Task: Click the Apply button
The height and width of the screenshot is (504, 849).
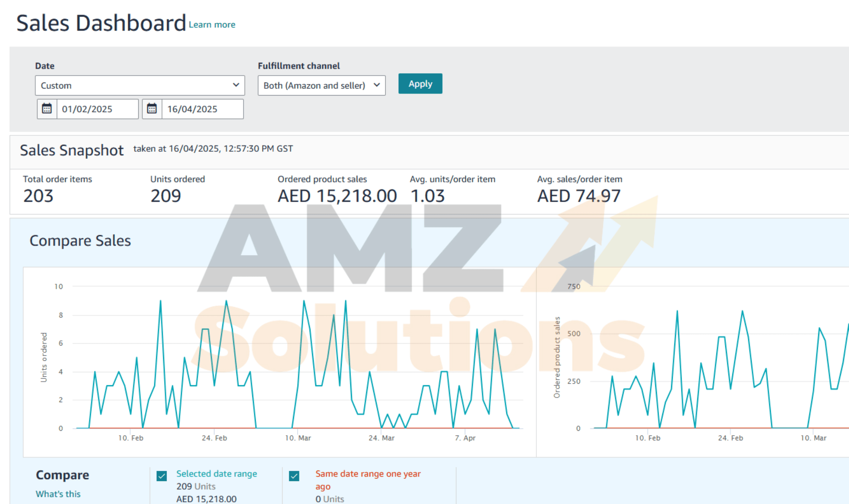Action: pos(420,84)
